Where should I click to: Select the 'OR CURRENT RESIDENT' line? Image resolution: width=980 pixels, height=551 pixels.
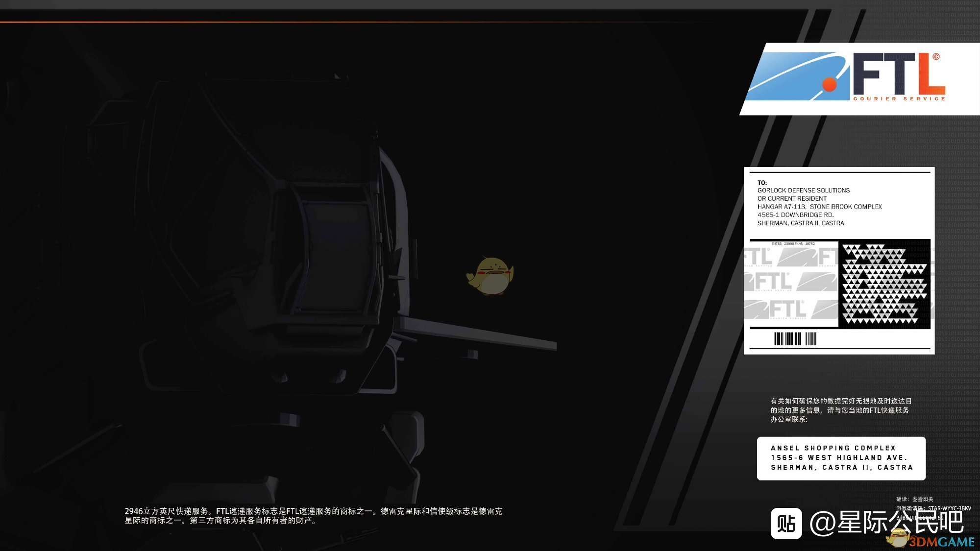click(x=792, y=199)
